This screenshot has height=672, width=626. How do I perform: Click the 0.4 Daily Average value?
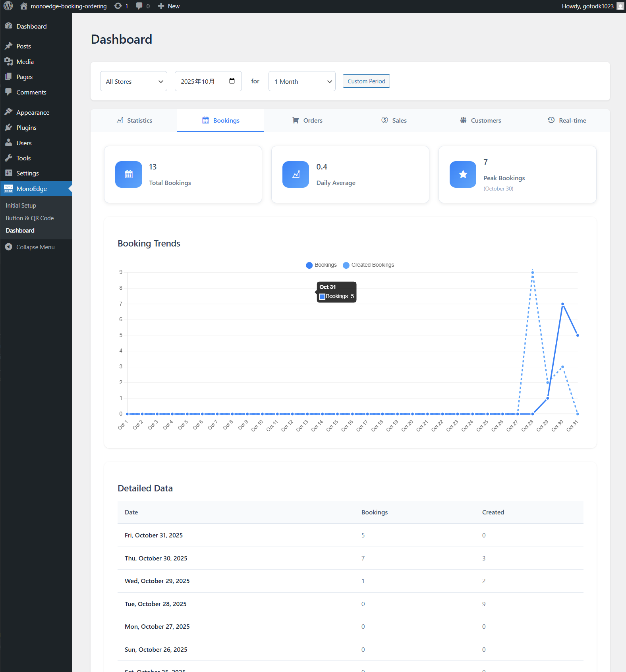[x=322, y=167]
